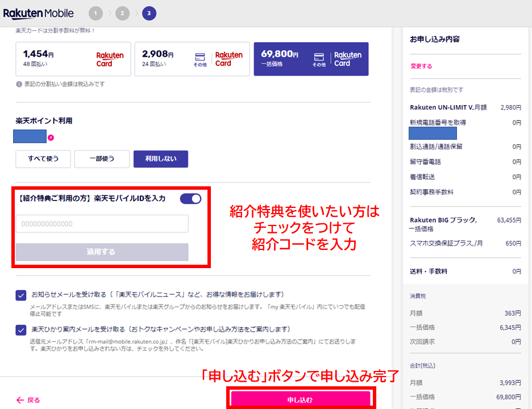Click the 適用する button
The image size is (532, 409).
[102, 252]
